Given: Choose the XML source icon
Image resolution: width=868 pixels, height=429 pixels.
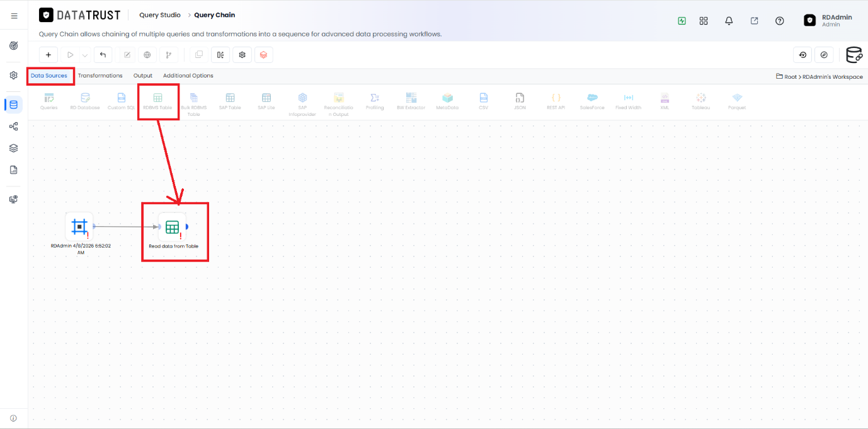Looking at the screenshot, I should pos(665,101).
